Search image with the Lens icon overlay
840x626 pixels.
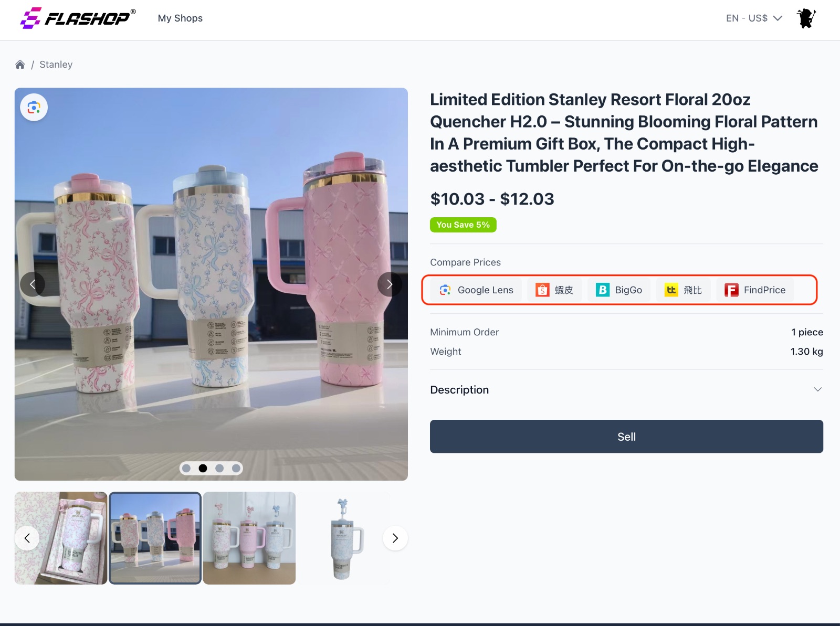pos(34,108)
